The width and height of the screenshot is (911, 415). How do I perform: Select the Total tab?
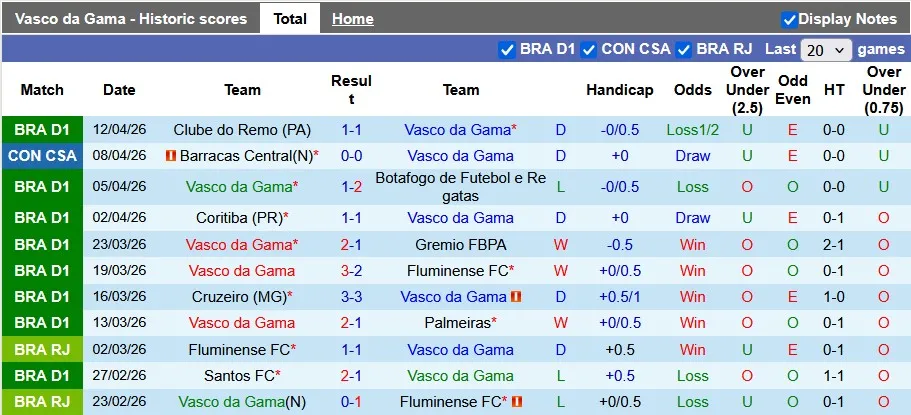point(290,19)
